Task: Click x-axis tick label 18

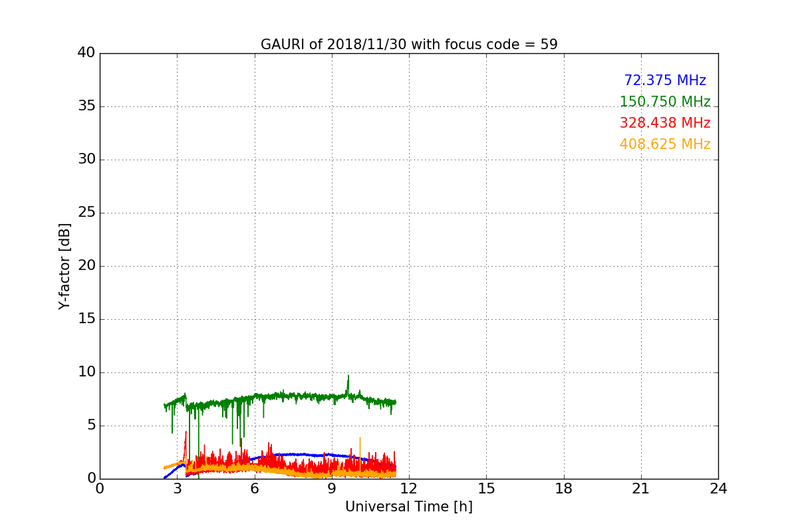Action: 564,489
